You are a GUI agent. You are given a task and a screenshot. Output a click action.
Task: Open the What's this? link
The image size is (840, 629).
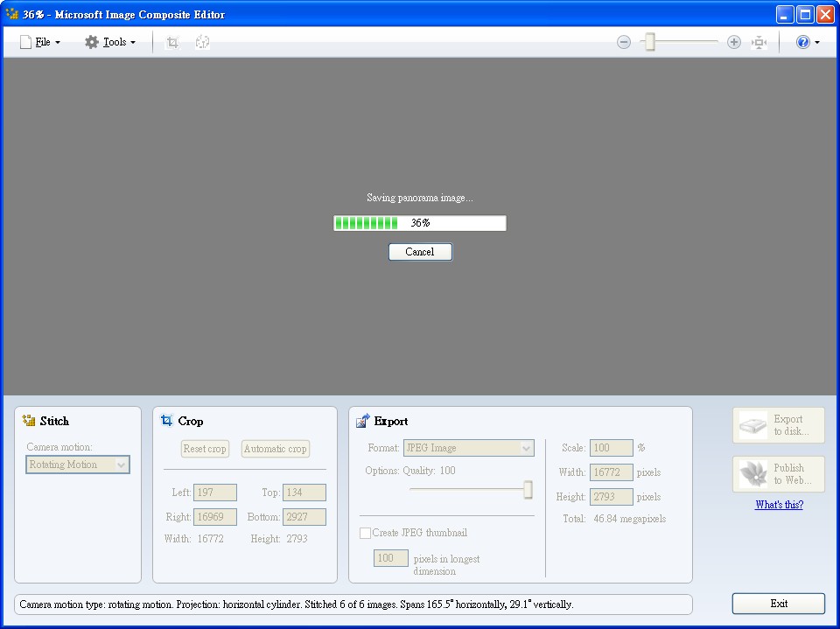[x=779, y=504]
